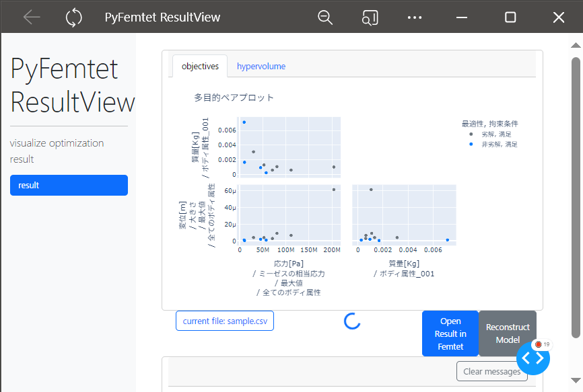Open the zoom out magnifier icon
Viewport: 583px width, 392px height.
click(325, 17)
